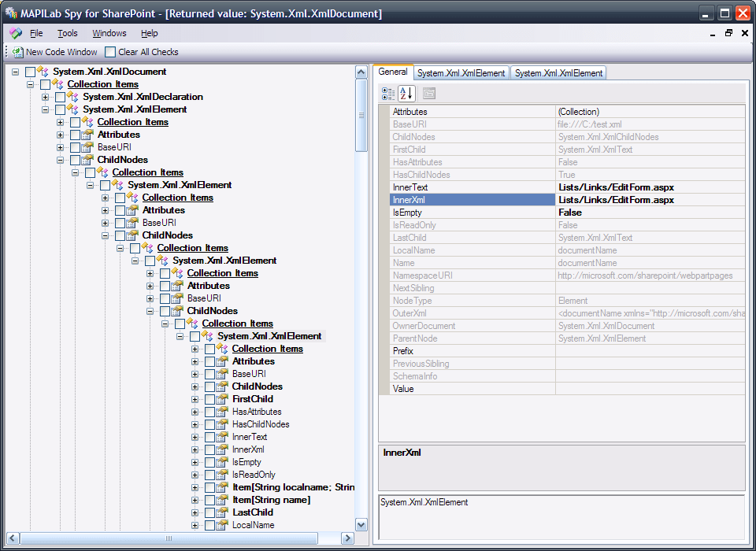Expand the IsEmpty tree node
Screen dimensions: 756x551
tap(195, 462)
